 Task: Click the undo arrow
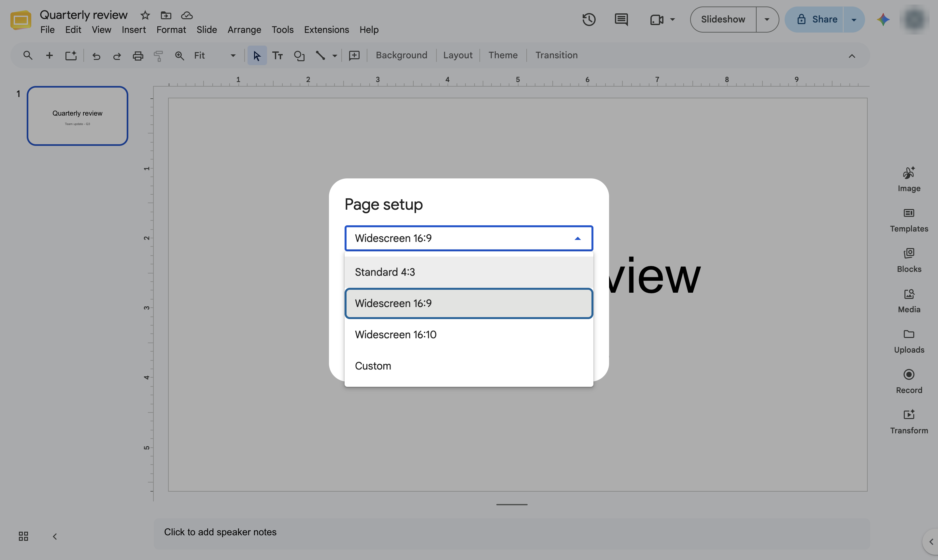pos(96,56)
